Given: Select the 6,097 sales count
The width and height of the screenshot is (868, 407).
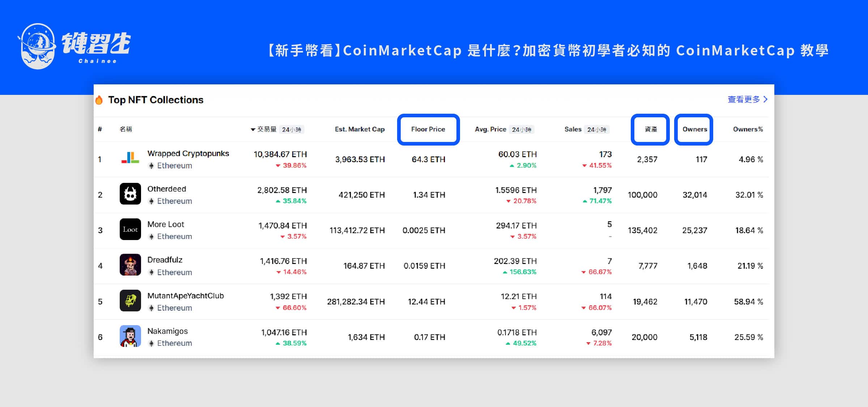Looking at the screenshot, I should click(x=601, y=332).
